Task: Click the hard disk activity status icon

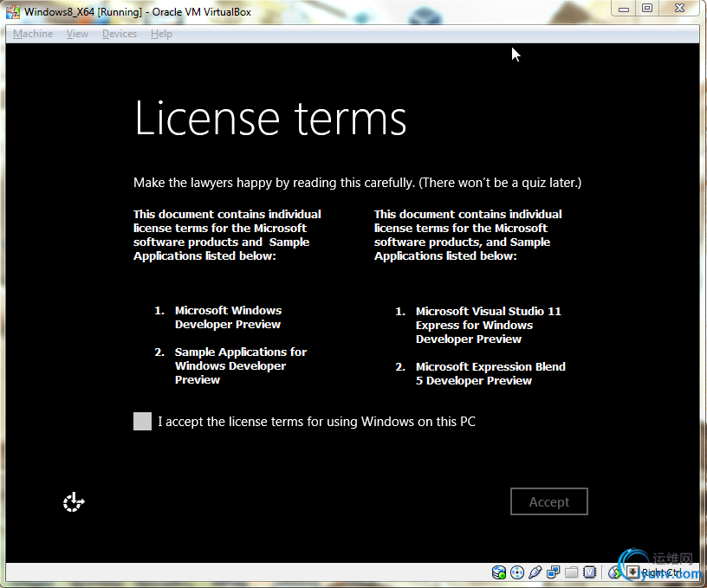Action: pyautogui.click(x=499, y=572)
